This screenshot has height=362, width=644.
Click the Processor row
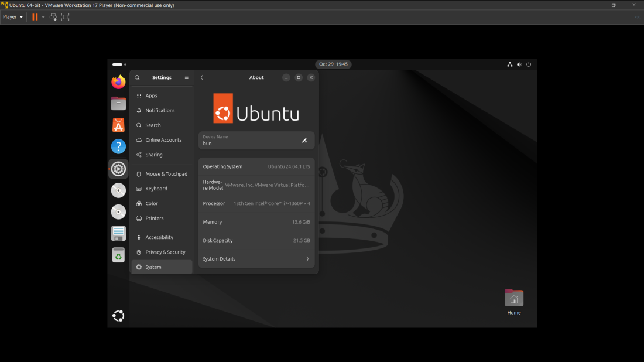pos(256,203)
